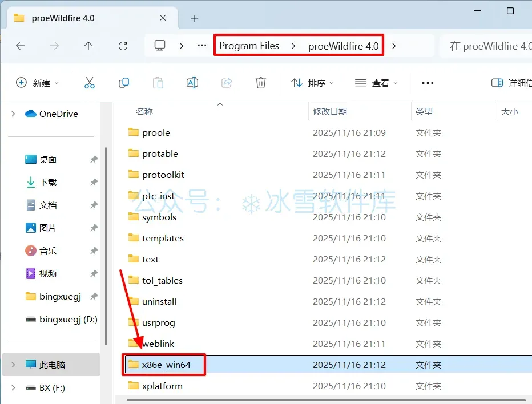Image resolution: width=532 pixels, height=404 pixels.
Task: Open 音乐 music quick access
Action: [x=41, y=251]
